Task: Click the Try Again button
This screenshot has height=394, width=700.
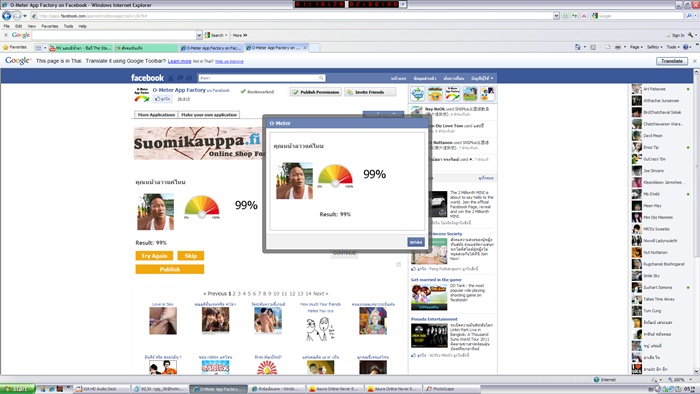Action: tap(154, 256)
